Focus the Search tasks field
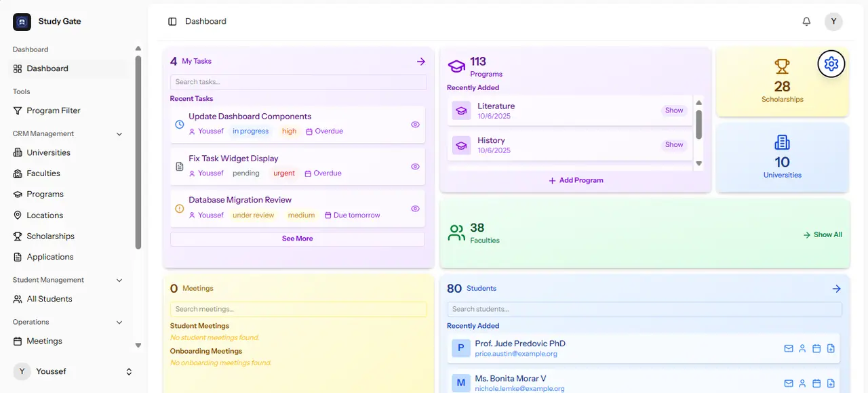The width and height of the screenshot is (868, 393). (x=298, y=82)
